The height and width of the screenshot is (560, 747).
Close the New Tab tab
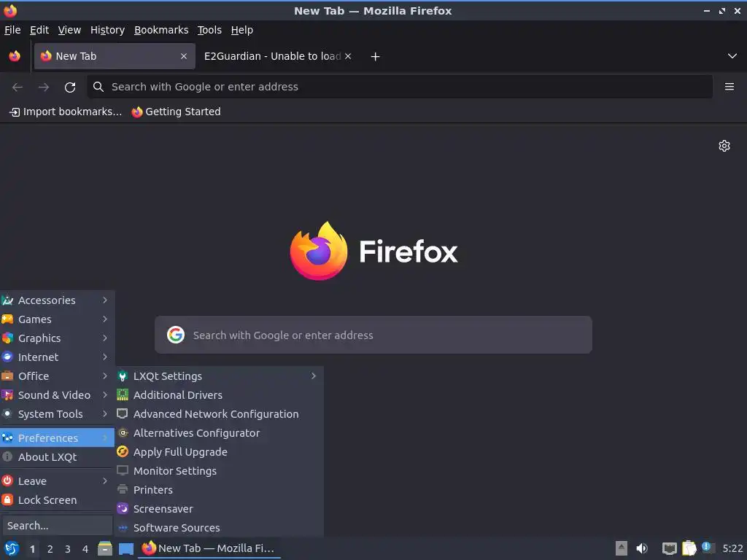(184, 56)
